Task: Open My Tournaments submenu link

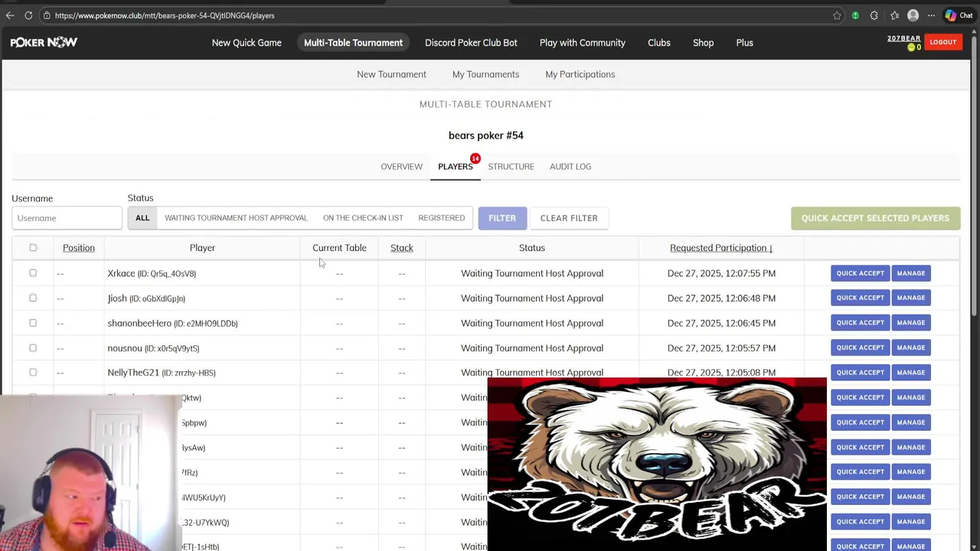Action: (x=485, y=74)
